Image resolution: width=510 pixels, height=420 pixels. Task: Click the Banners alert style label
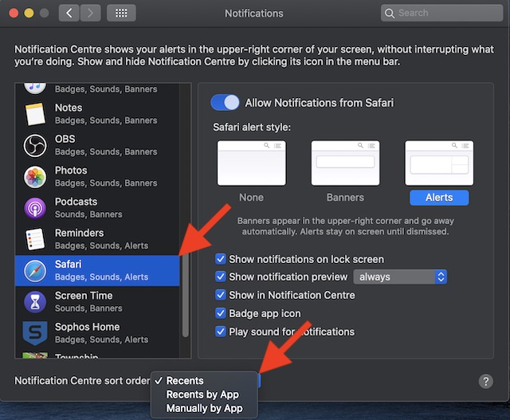[x=345, y=198]
